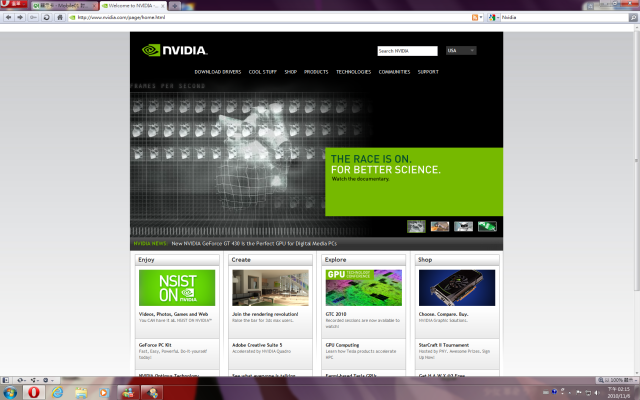Open the Cool Stuff menu
Screen dimensions: 640x400
[x=262, y=72]
